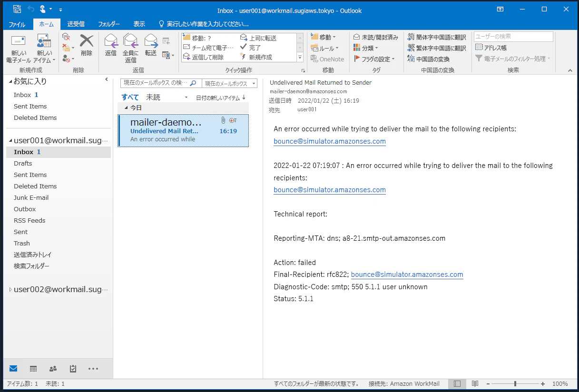Delete the selected message (削除)

(x=87, y=46)
